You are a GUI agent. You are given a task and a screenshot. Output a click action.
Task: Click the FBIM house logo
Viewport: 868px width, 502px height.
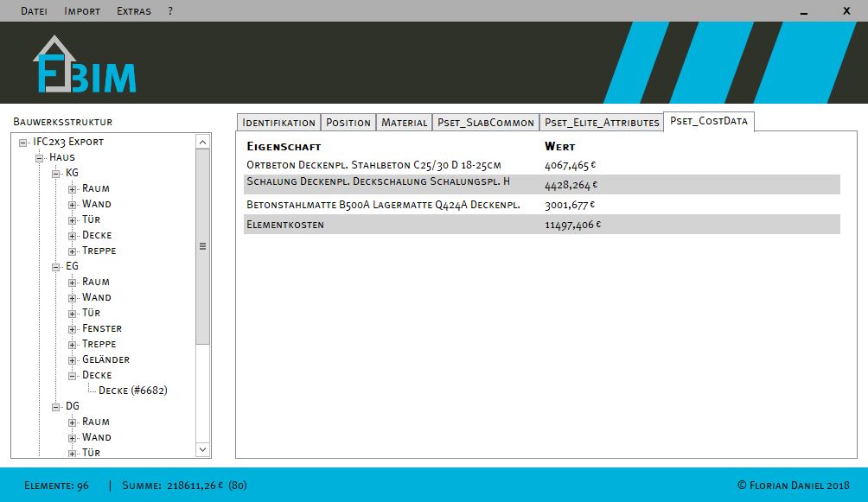click(84, 66)
